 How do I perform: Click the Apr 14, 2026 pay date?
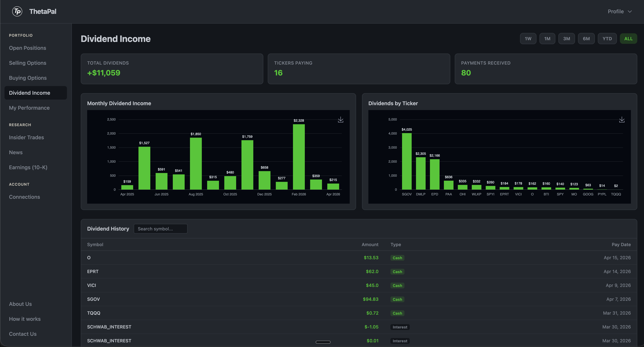point(617,271)
